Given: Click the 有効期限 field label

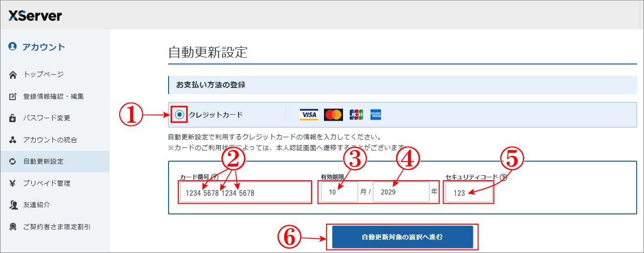Looking at the screenshot, I should [x=332, y=177].
